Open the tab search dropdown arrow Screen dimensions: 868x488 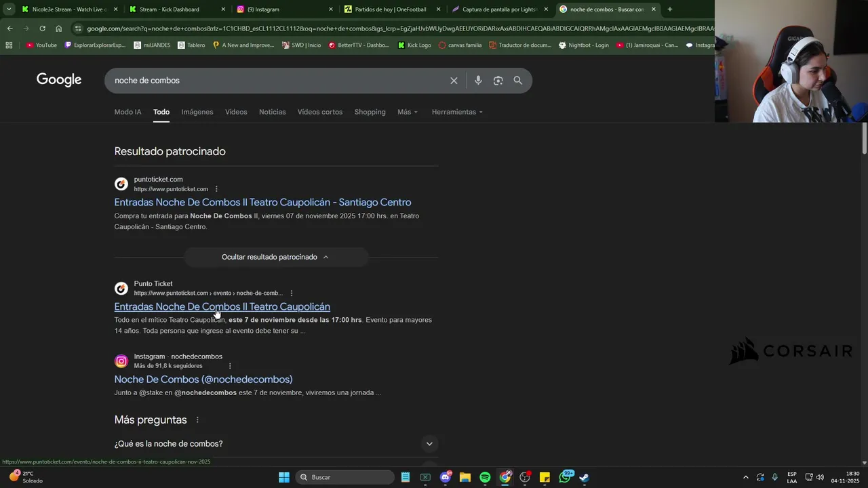coord(9,9)
